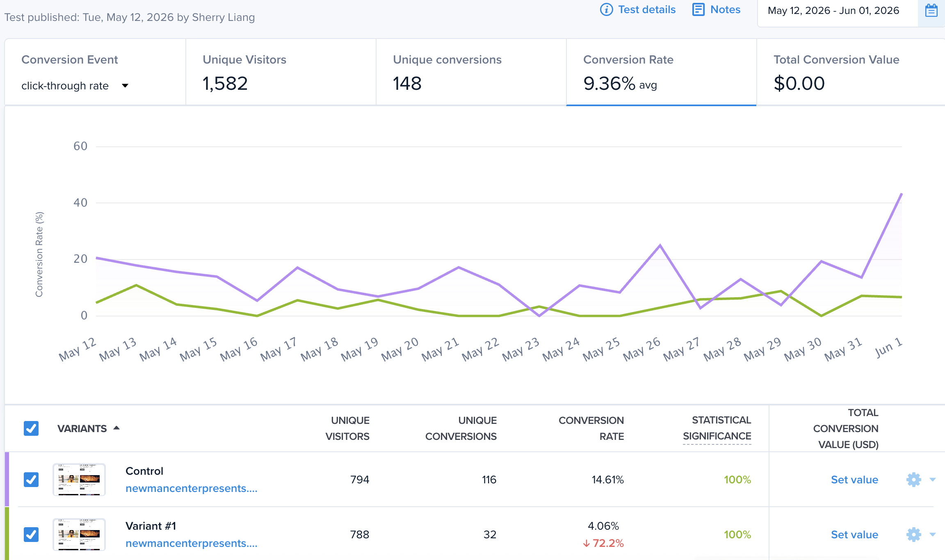Open settings gear for Control variant
Viewport: 945px width, 560px height.
coord(913,480)
